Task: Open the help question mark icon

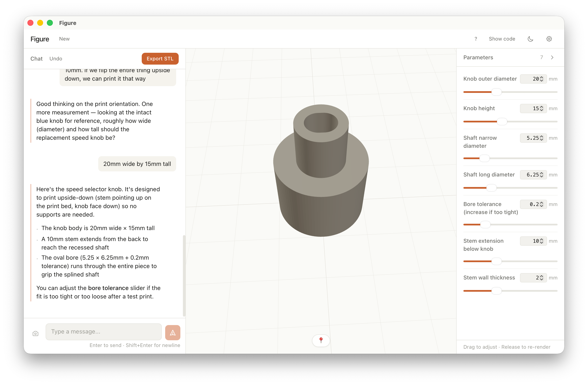Action: tap(476, 39)
